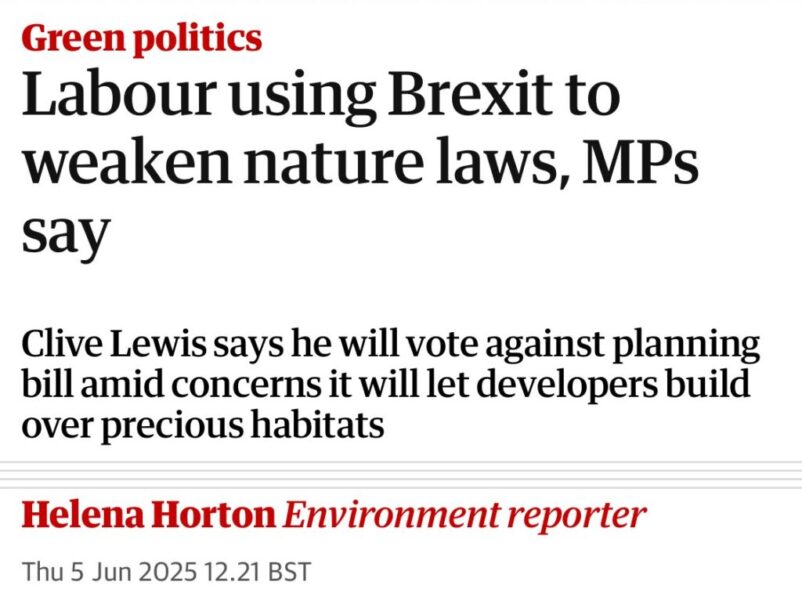Open the Green politics section link
This screenshot has height=600, width=802.
point(141,38)
